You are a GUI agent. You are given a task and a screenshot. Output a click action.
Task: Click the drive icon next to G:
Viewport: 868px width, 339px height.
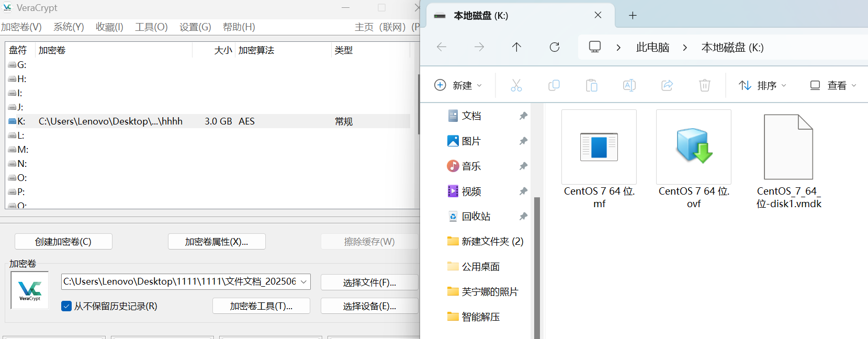tap(12, 65)
